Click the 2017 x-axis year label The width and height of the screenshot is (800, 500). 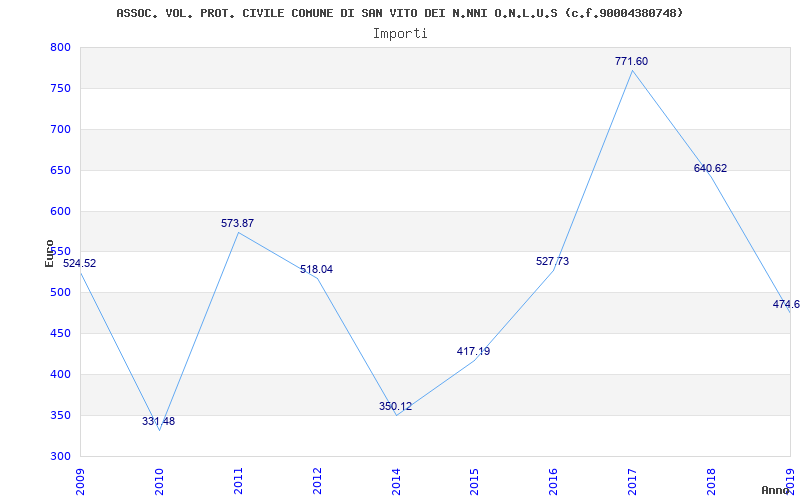coord(633,481)
